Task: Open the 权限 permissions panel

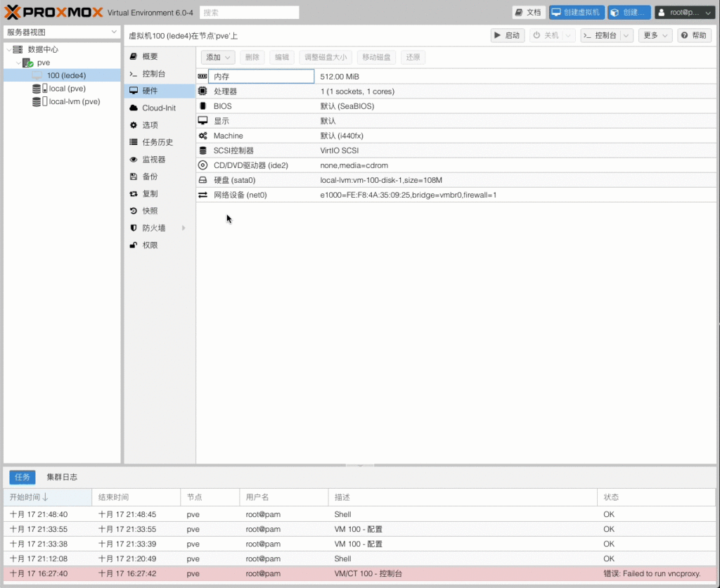Action: tap(150, 245)
